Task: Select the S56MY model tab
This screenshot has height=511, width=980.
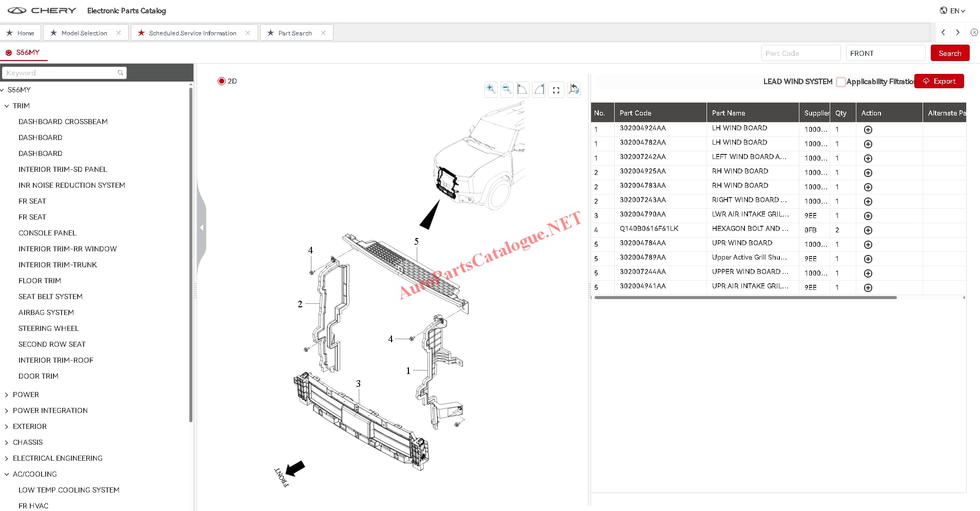Action: pos(23,52)
